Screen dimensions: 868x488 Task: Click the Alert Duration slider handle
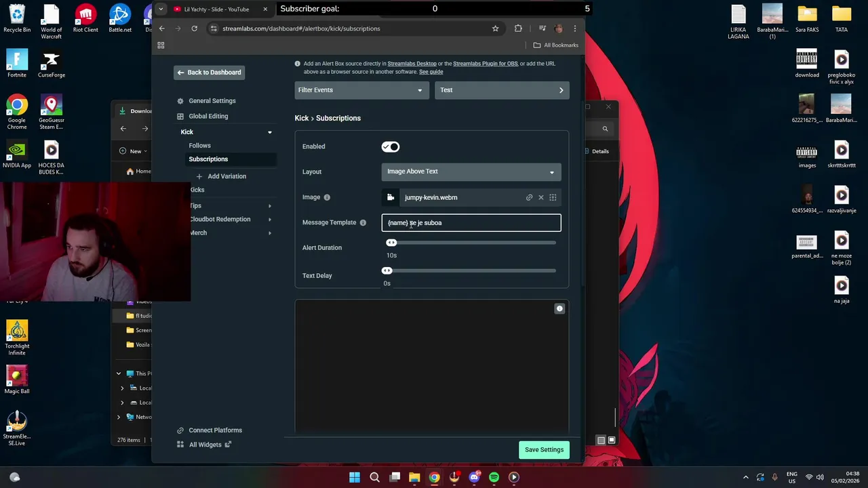[391, 243]
